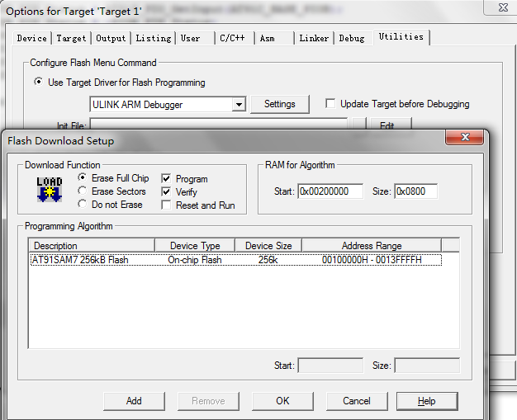Click the Programming Algorithm Size field
Viewport: 517px width, 420px height.
click(x=427, y=366)
